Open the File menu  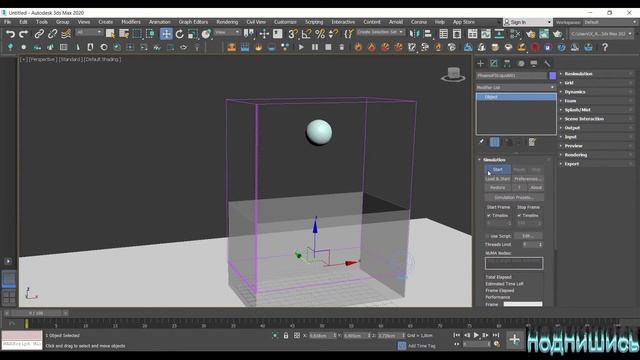coord(7,22)
